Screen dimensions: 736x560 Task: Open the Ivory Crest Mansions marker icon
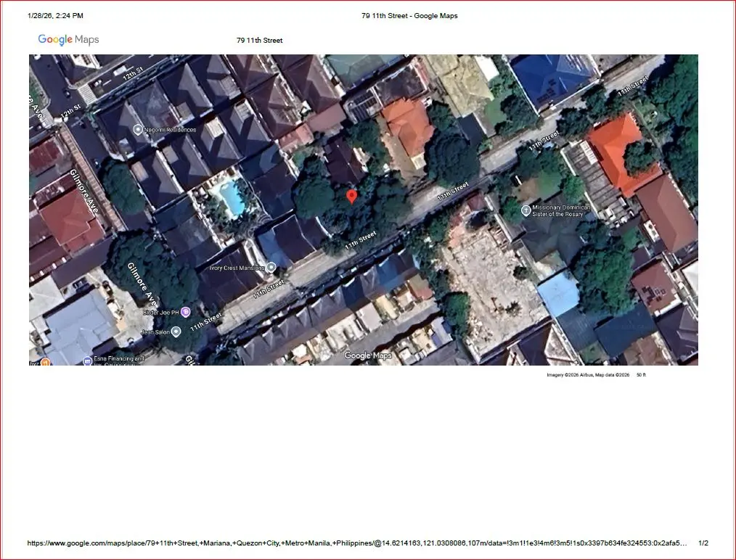(x=271, y=268)
